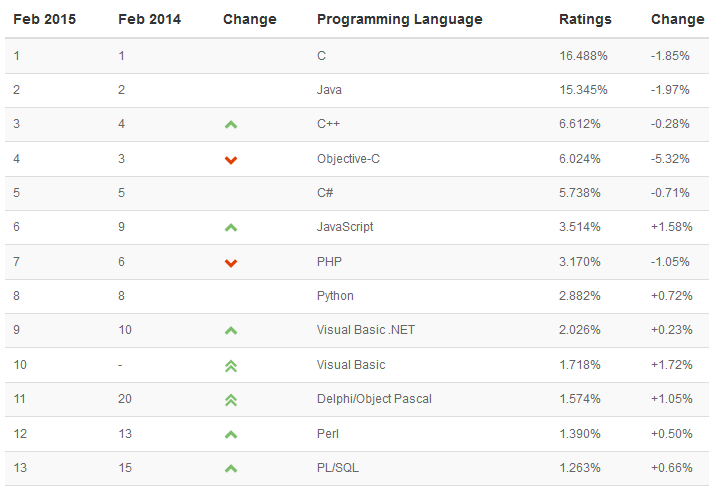Click the 2.882% rating for Python
Screen dimensions: 709x488
click(x=580, y=296)
